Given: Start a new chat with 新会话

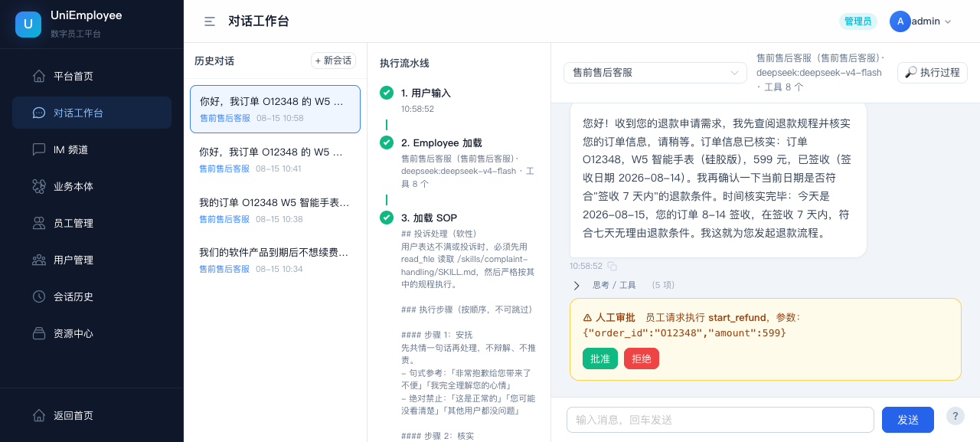Looking at the screenshot, I should (x=333, y=61).
